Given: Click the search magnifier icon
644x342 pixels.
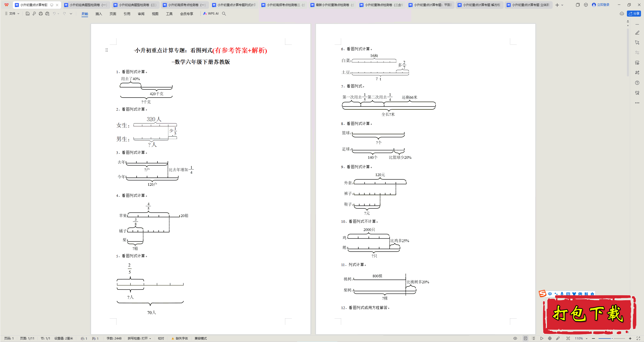Looking at the screenshot, I should 224,14.
